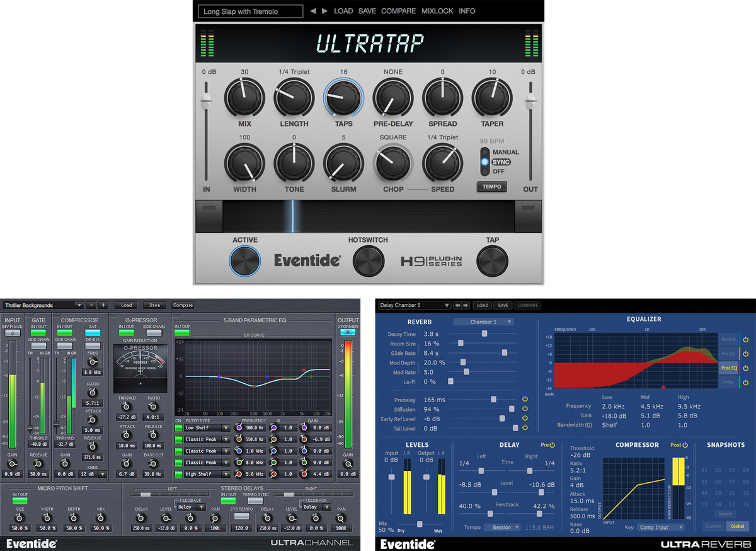Toggle Predelay power button in UltraReverb
756x551 pixels.
(524, 399)
